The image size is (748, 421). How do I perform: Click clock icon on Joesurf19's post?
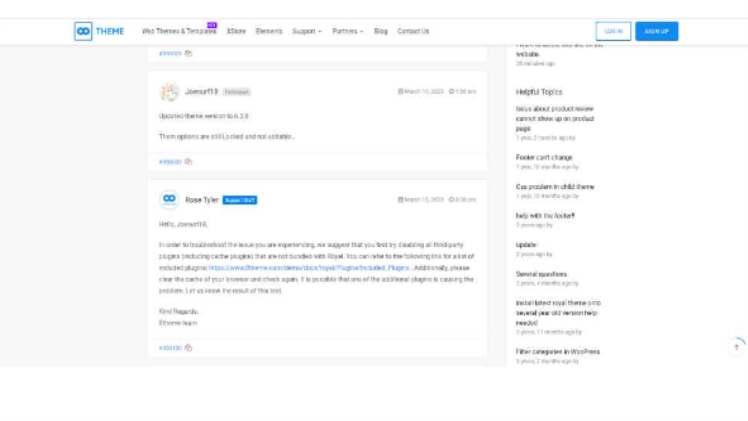[x=452, y=91]
